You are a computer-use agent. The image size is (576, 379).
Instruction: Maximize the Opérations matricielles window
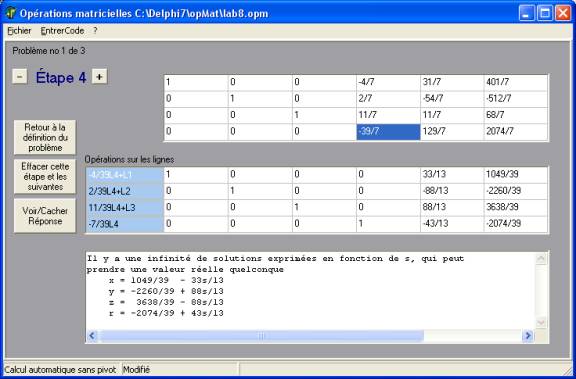(x=545, y=14)
